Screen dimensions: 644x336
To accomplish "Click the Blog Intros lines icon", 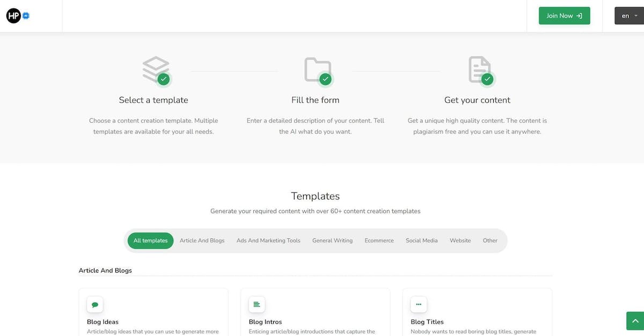I will click(257, 304).
